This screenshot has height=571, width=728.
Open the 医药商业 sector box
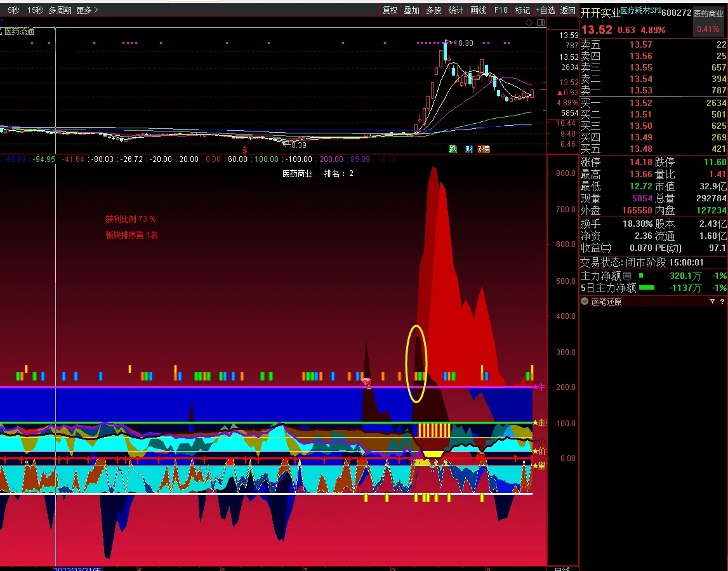pyautogui.click(x=708, y=13)
